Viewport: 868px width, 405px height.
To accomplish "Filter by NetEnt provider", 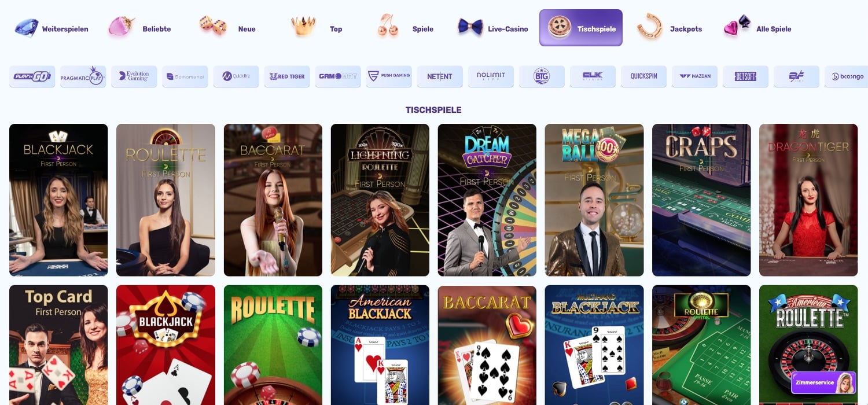I will [x=440, y=76].
